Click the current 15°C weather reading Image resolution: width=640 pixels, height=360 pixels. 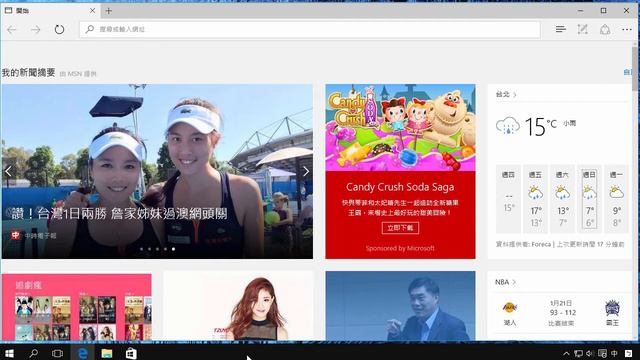click(540, 126)
